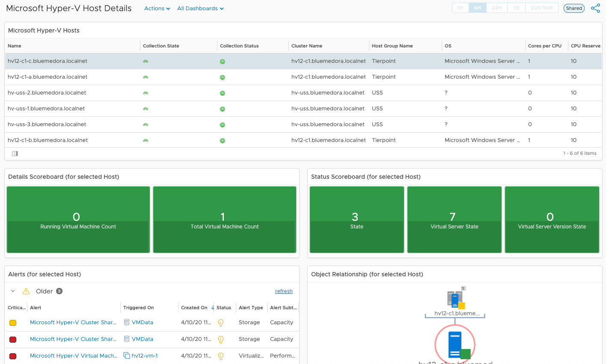Select the 7D time range
Image resolution: width=606 pixels, height=364 pixels.
(516, 8)
